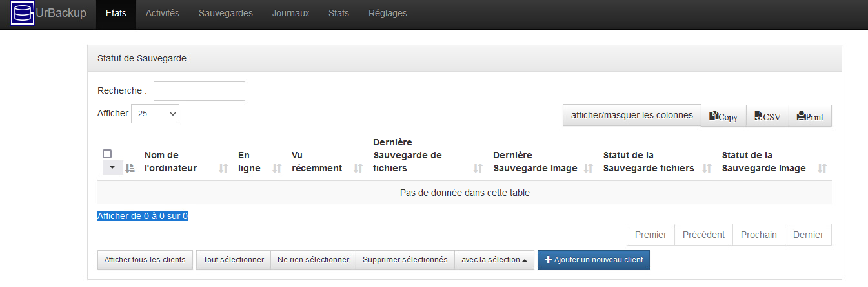Sort by Statut de la Sauvegarde fichiers icon
The width and height of the screenshot is (868, 287).
(707, 168)
